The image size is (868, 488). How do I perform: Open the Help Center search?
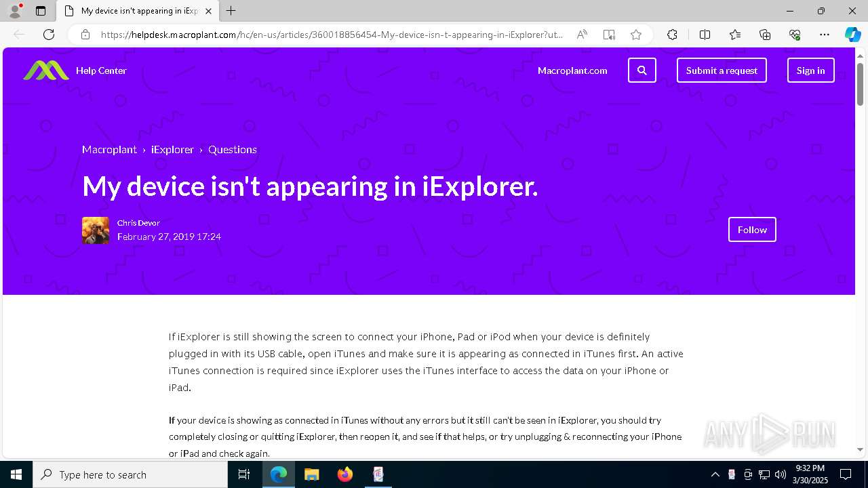642,70
